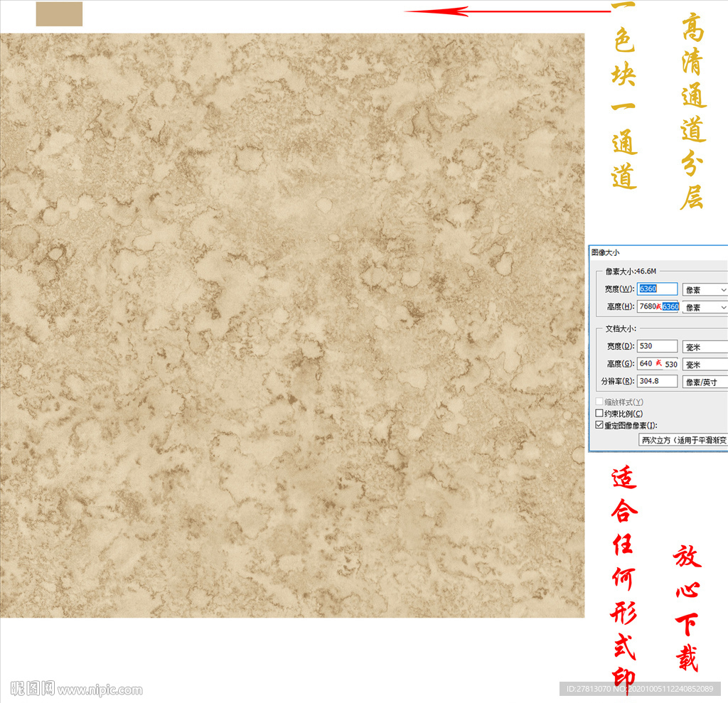The image size is (728, 703).
Task: Open the 高度(G) 毫米 unit dropdown
Action: tap(705, 365)
